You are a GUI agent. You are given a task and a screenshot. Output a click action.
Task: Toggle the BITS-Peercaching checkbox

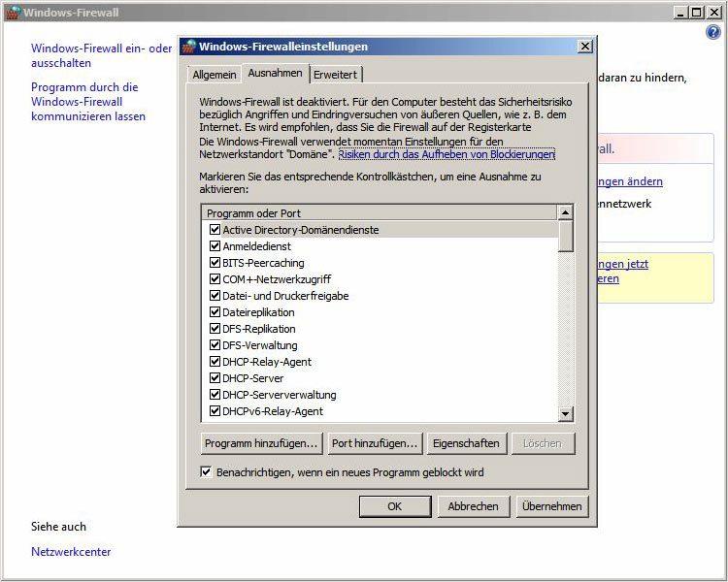point(215,263)
